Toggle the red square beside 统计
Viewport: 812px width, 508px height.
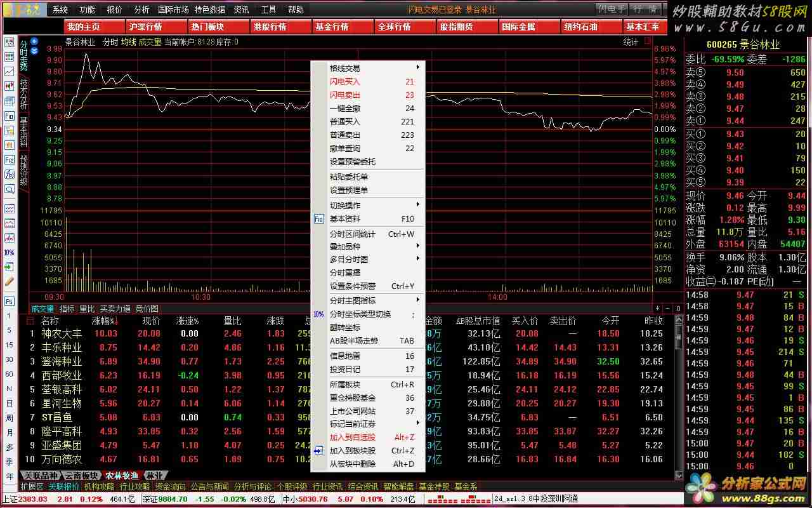coord(647,41)
